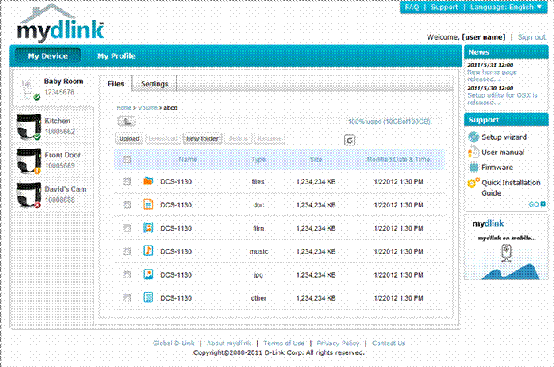Open the Terms of Use footer link
This screenshot has height=367, width=554.
tap(284, 343)
